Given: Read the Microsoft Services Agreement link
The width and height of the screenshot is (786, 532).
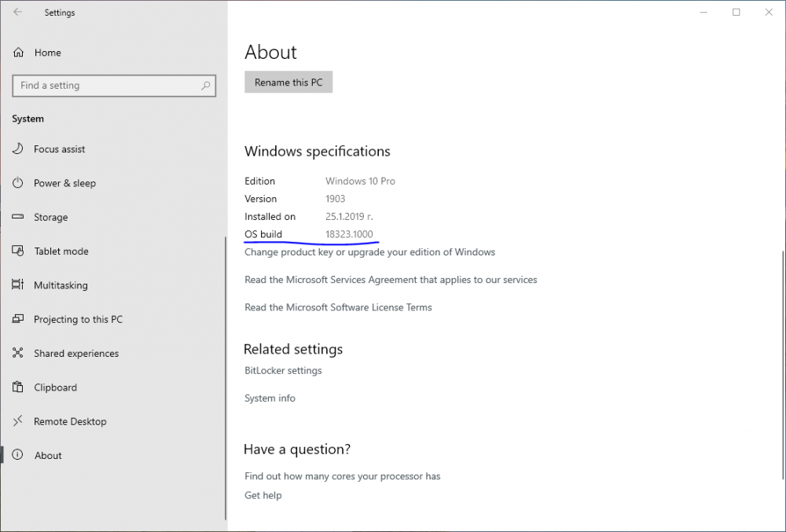Looking at the screenshot, I should (391, 280).
